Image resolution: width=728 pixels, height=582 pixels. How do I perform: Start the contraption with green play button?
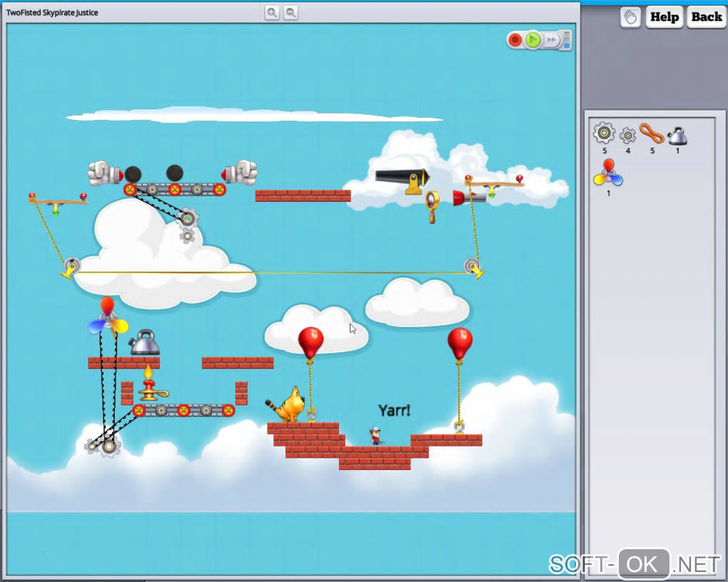click(x=533, y=40)
